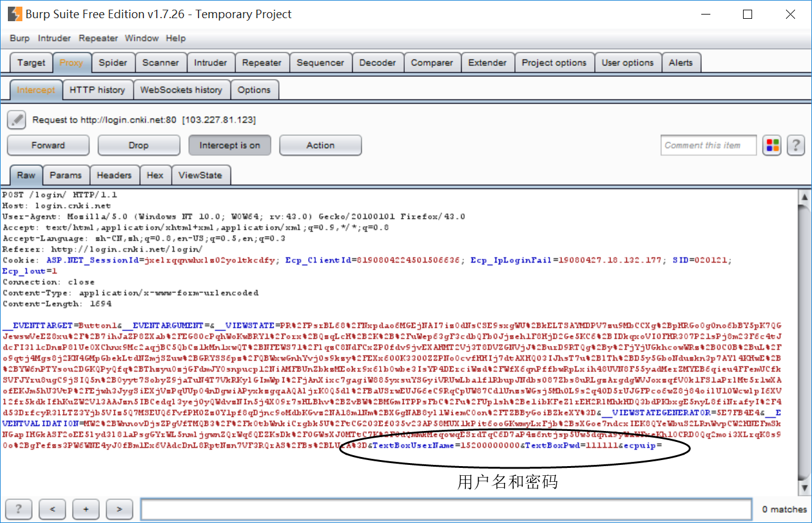This screenshot has height=523, width=812.
Task: Select the proxy Options sub-tab
Action: coord(254,90)
